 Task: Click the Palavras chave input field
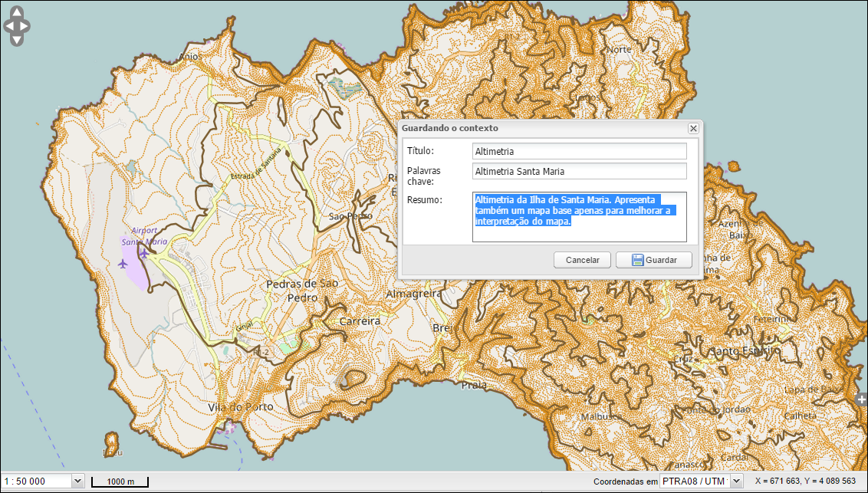(579, 172)
